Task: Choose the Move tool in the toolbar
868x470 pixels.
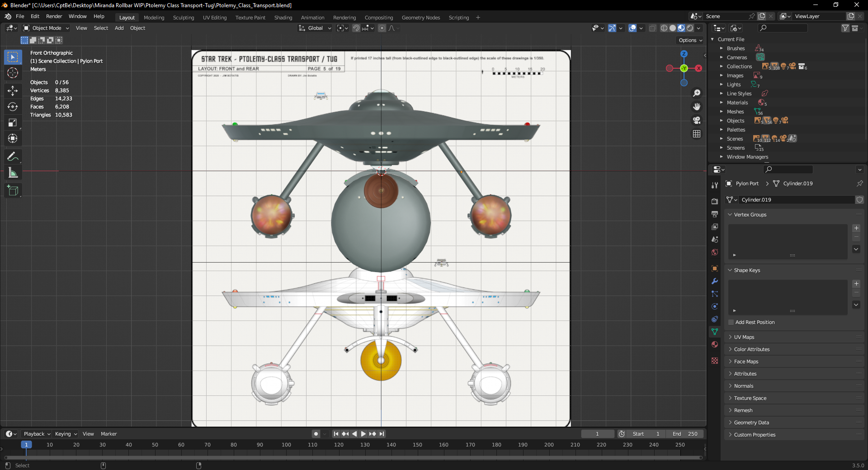Action: coord(13,91)
